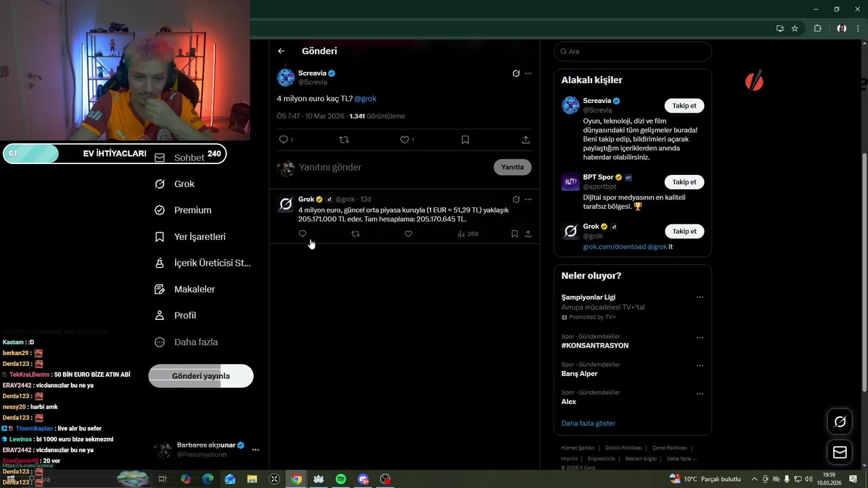Click the Hizmet Şartları footer link
Image resolution: width=868 pixels, height=488 pixels.
[x=578, y=448]
